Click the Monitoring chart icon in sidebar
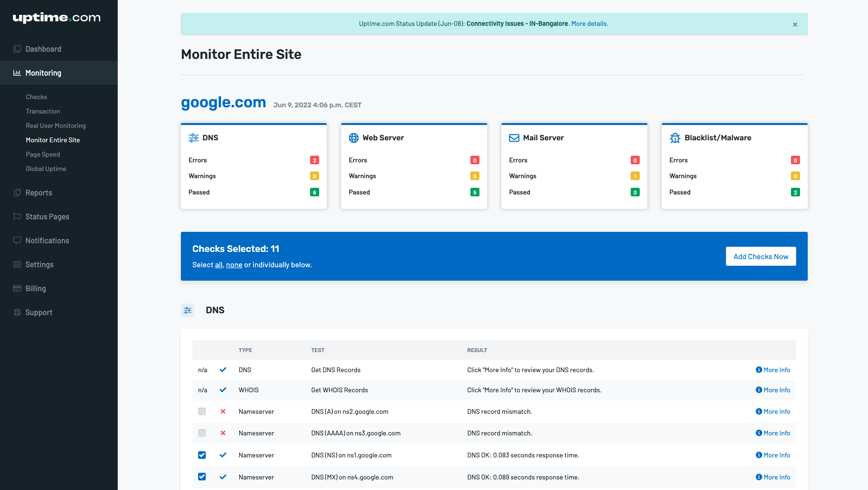Screen dimensions: 868x490 pyautogui.click(x=17, y=73)
